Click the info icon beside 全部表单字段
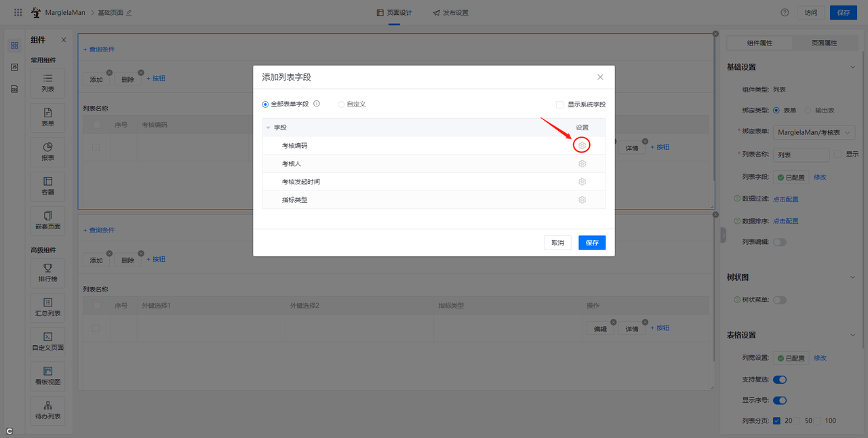 tap(317, 104)
